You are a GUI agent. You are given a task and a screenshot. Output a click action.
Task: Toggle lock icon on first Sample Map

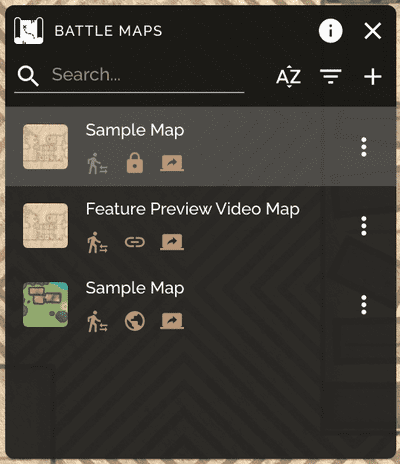[135, 163]
